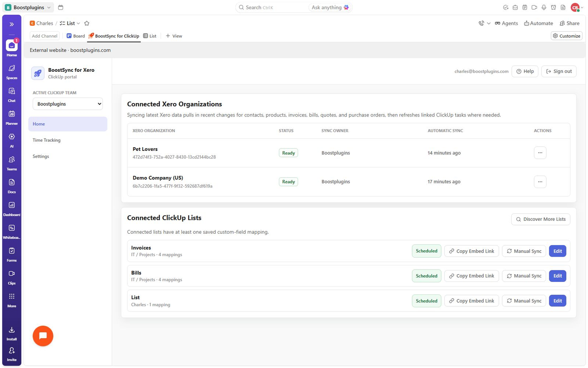Favorite this list with the star icon

pos(87,23)
